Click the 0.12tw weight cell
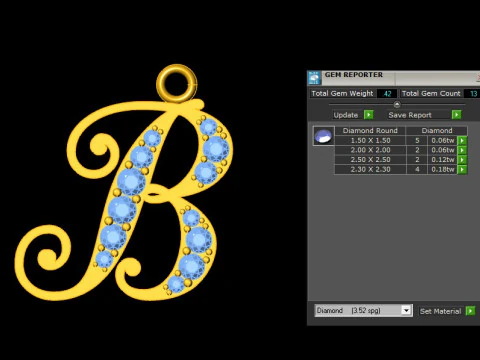This screenshot has height=360, width=480. pos(442,160)
